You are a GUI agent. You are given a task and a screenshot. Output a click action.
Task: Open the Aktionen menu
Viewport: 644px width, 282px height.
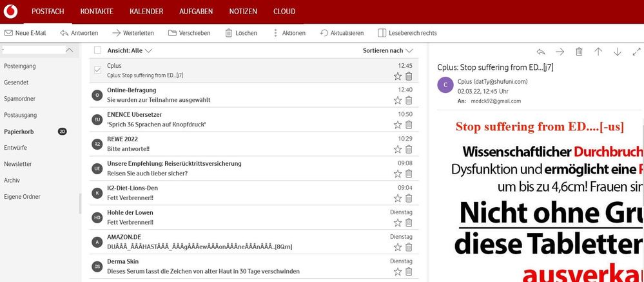[289, 33]
